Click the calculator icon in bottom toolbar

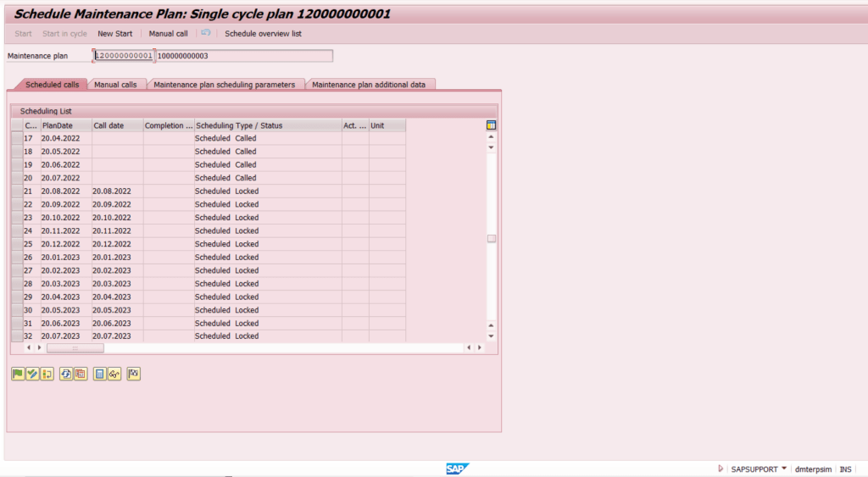(99, 374)
